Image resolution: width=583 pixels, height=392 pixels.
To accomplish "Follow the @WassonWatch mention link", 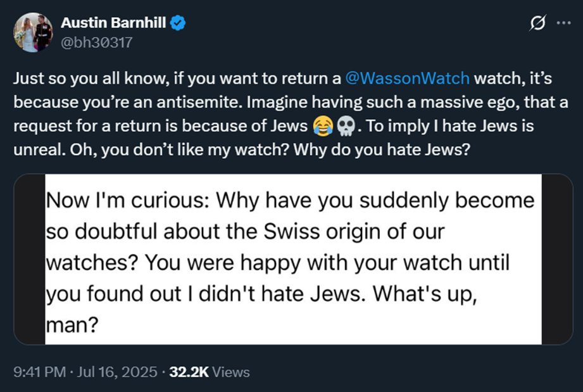I will tap(408, 79).
